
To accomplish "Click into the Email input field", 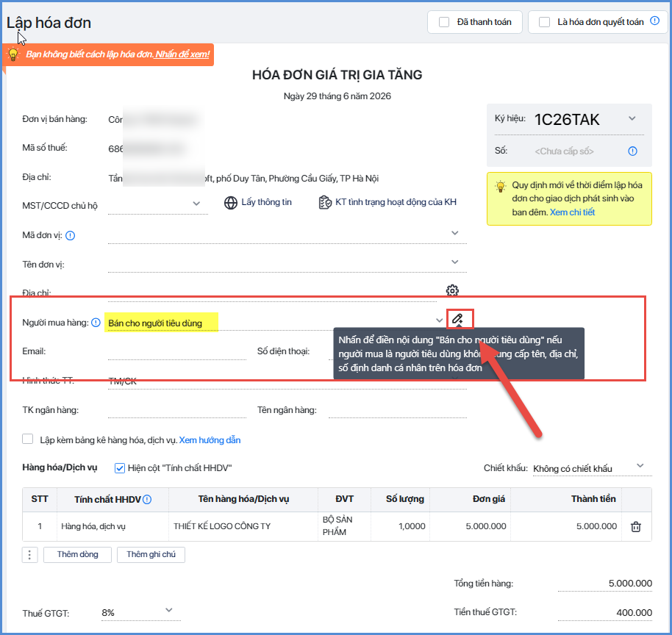I will 177,352.
